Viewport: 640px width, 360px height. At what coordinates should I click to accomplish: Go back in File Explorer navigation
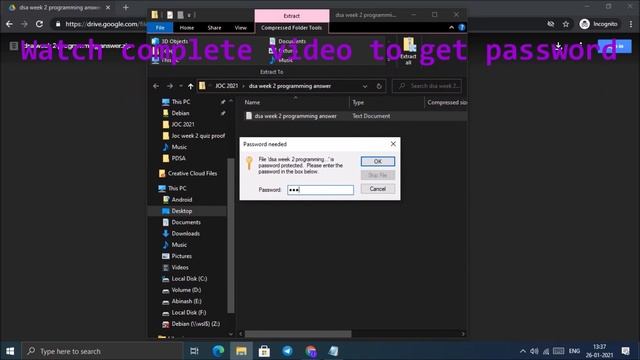[x=156, y=86]
